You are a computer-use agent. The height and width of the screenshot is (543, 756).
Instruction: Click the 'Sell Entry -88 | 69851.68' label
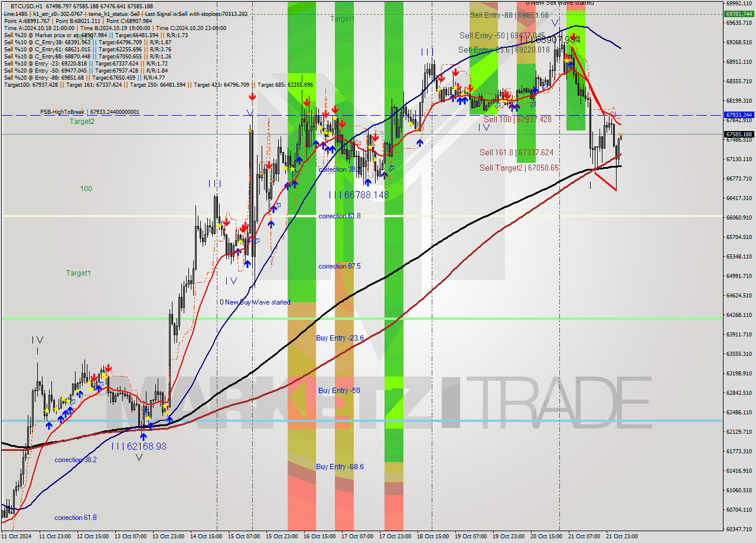pyautogui.click(x=509, y=15)
